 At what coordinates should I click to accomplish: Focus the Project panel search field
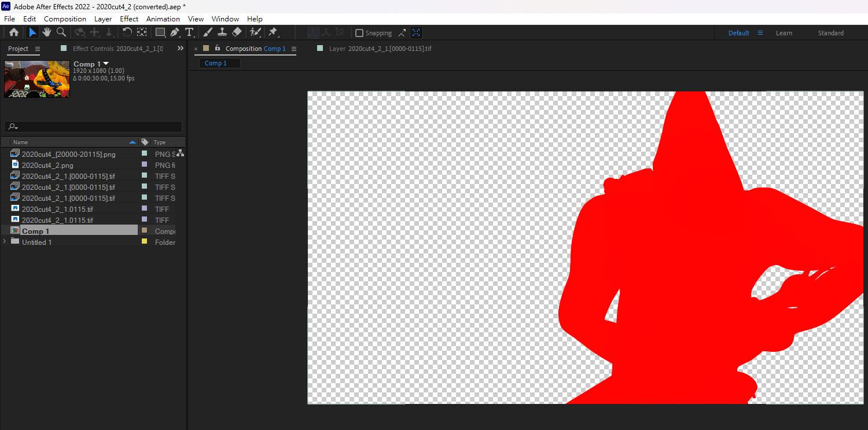[93, 127]
